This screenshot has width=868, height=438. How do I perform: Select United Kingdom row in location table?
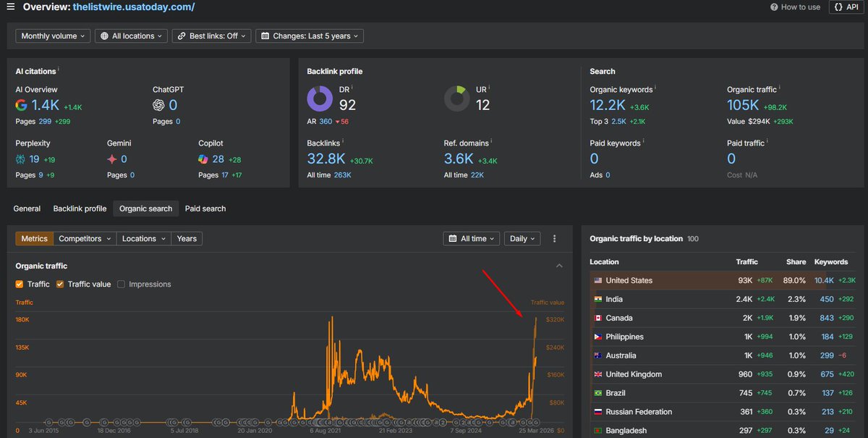725,374
